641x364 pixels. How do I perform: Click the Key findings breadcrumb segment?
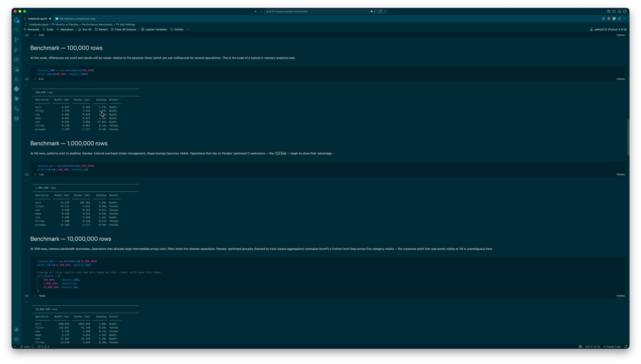(x=126, y=25)
